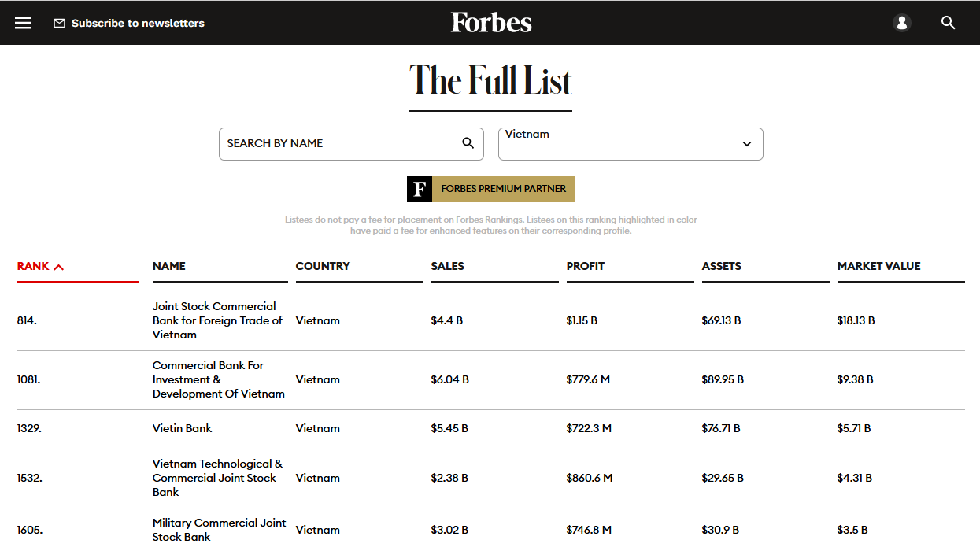
Task: Sort the list by Profit column
Action: tap(585, 266)
